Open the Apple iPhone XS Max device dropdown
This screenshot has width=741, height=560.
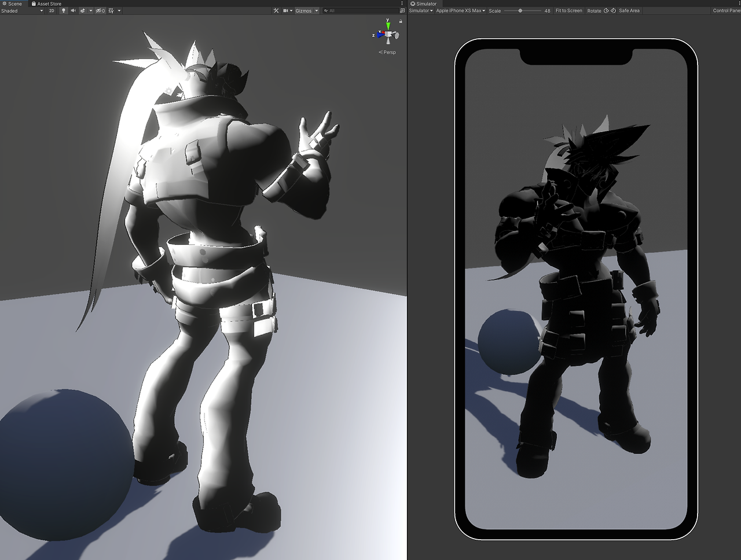[460, 11]
